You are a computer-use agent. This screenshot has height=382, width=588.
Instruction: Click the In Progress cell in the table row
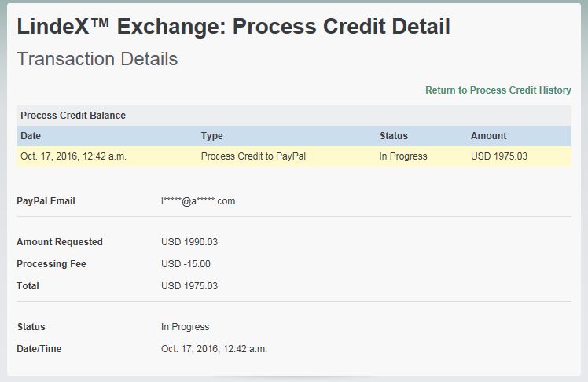[x=403, y=156]
